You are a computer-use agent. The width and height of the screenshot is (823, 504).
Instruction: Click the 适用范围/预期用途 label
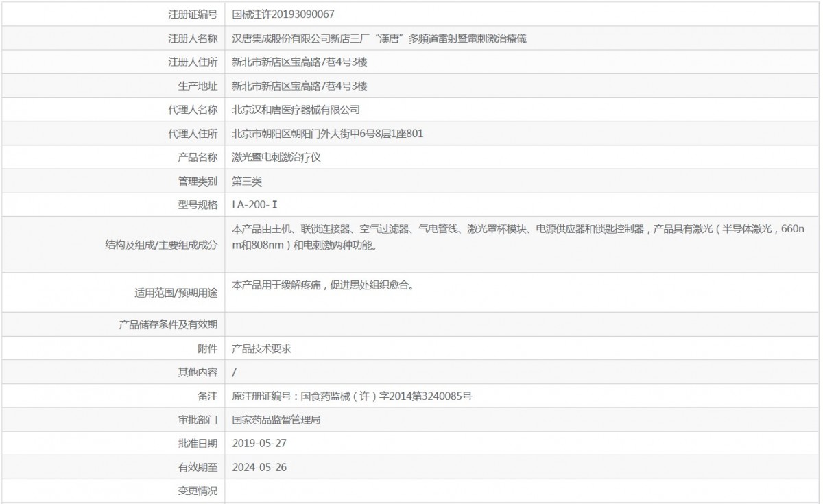(176, 293)
